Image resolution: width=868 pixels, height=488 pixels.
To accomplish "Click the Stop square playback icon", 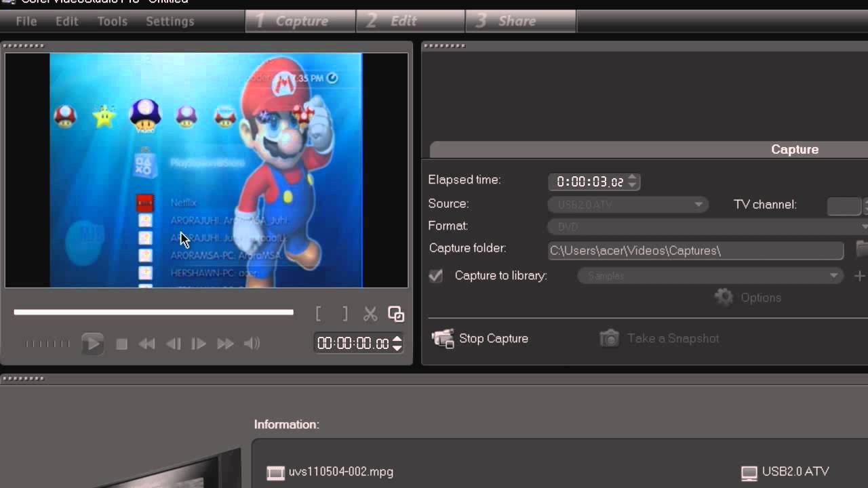I will (x=121, y=344).
